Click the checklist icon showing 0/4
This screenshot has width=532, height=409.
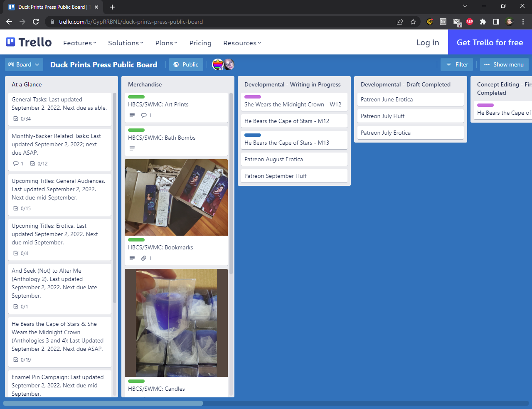16,253
